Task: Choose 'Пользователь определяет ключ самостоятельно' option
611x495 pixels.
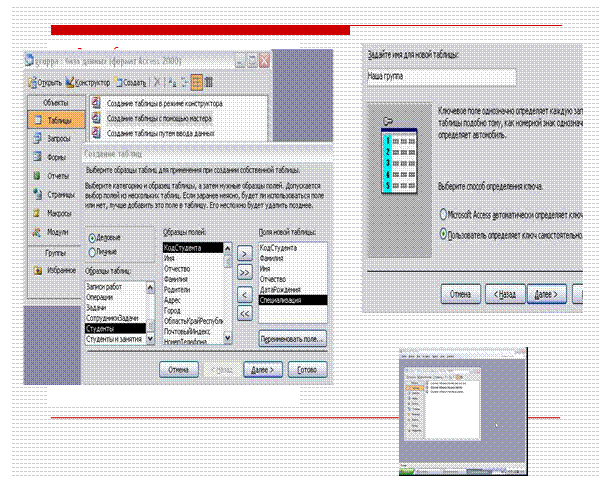Action: [x=443, y=233]
